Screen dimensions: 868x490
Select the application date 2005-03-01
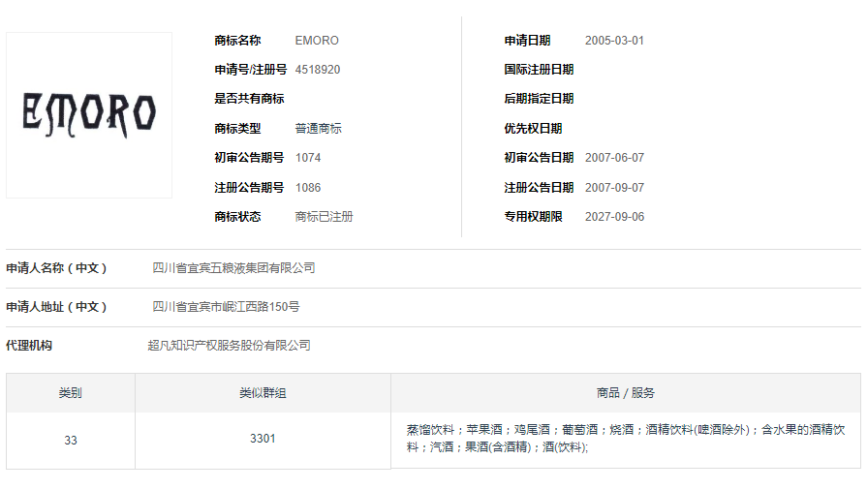pos(614,41)
